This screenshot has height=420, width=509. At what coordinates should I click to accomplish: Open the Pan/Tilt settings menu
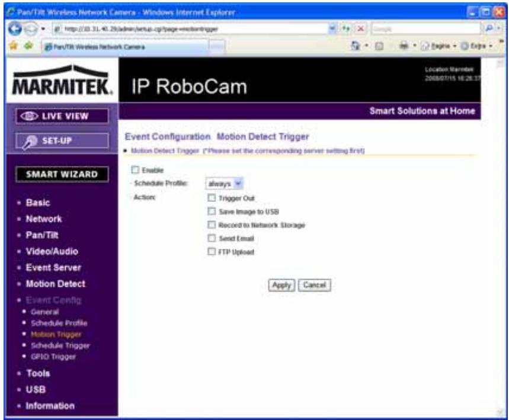(42, 235)
